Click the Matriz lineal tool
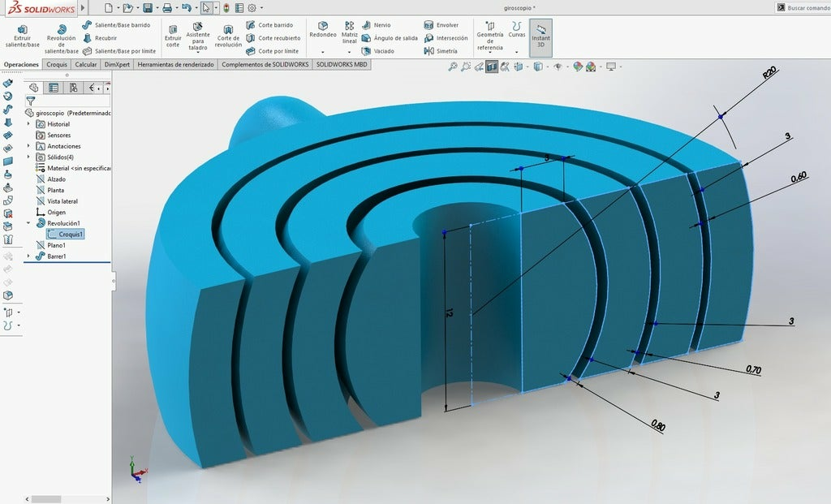Image resolution: width=831 pixels, height=504 pixels. pos(349,32)
